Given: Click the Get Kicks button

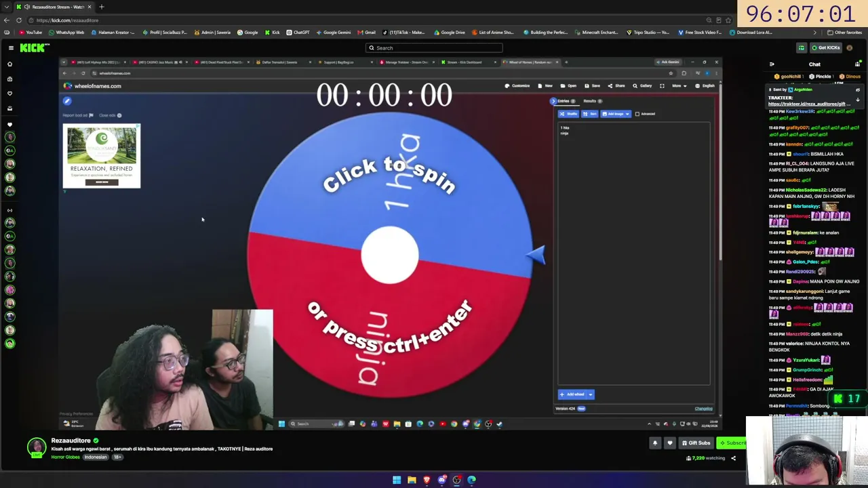Looking at the screenshot, I should coord(826,47).
